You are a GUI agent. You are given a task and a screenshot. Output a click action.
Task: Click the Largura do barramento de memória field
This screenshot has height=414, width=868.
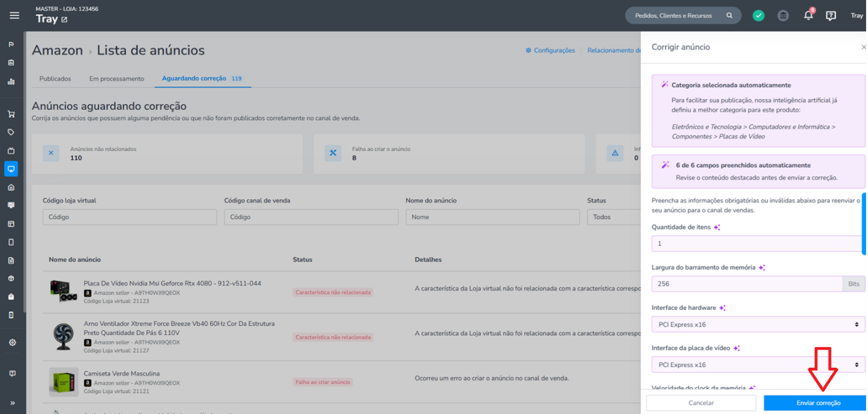coord(747,284)
